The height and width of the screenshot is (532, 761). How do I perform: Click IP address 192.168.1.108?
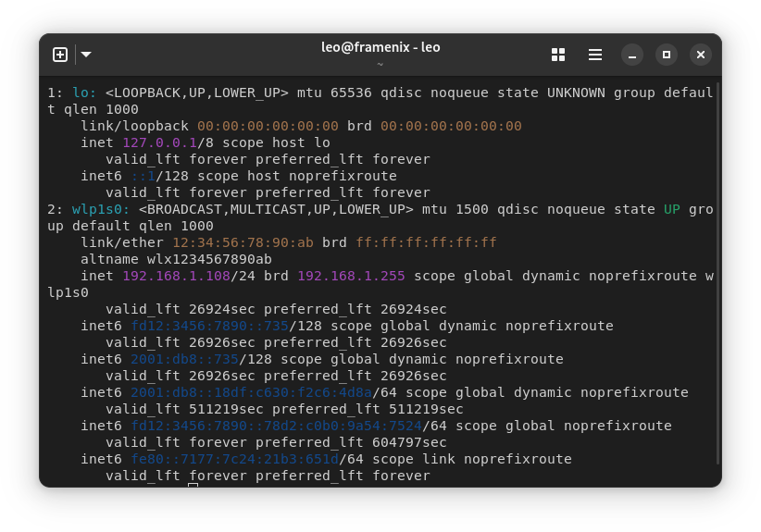pos(176,276)
